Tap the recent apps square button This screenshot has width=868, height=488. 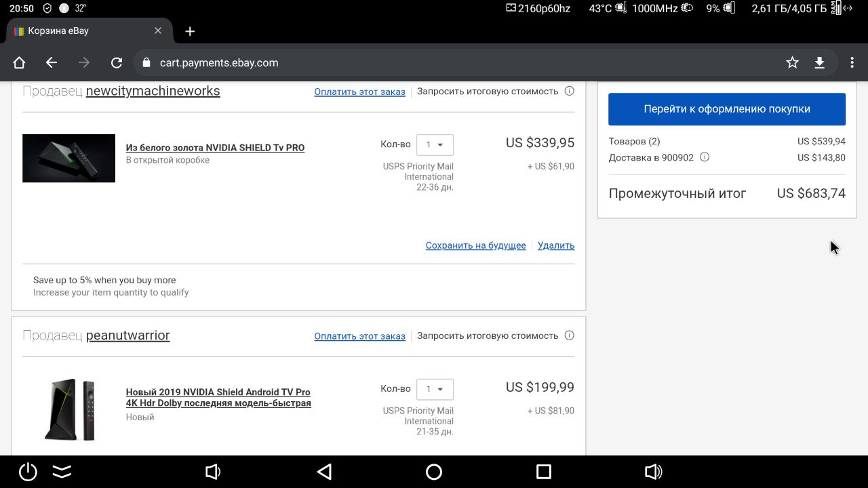click(544, 472)
